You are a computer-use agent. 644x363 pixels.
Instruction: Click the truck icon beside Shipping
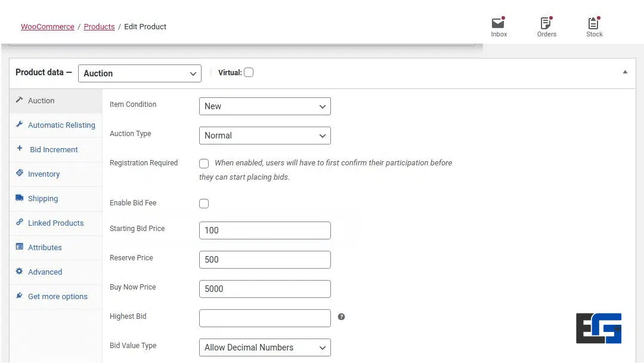pos(20,198)
